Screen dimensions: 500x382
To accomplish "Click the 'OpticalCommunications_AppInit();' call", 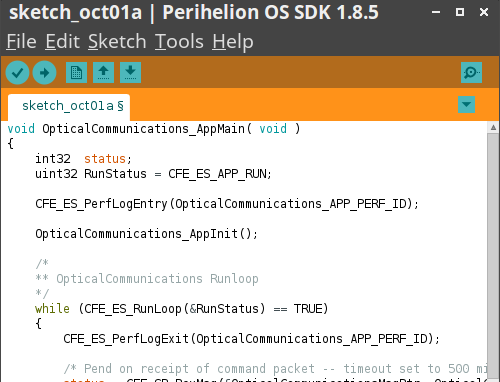I will pos(146,234).
